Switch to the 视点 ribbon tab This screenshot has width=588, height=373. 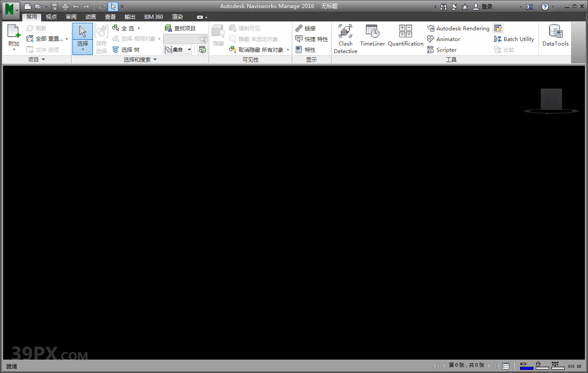pos(51,17)
